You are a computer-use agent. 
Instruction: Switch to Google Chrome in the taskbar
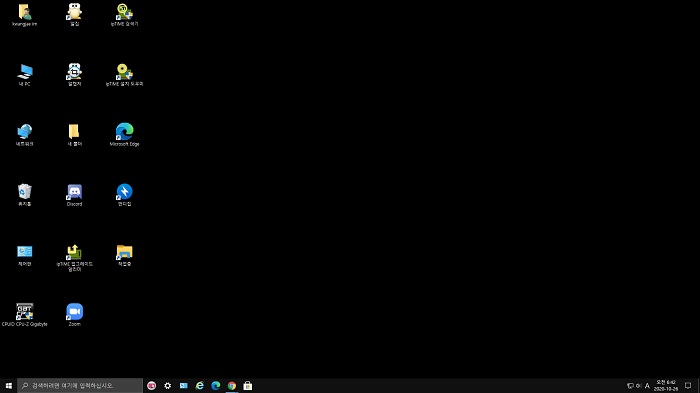pos(232,385)
